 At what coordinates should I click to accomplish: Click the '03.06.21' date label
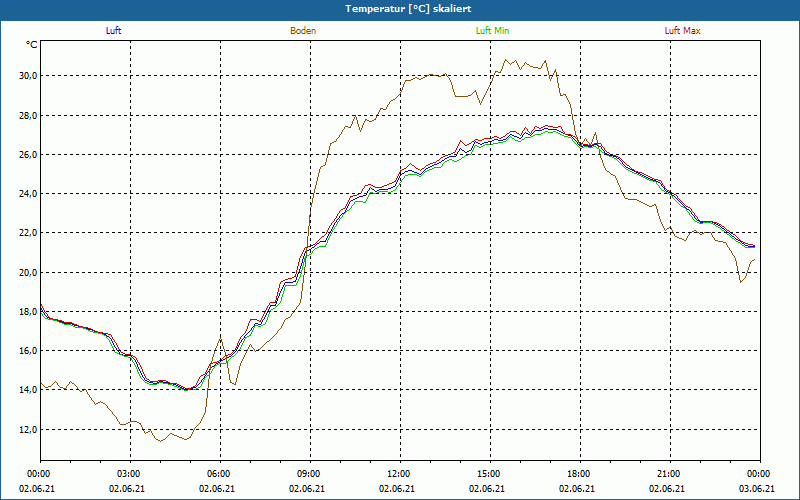click(x=757, y=489)
